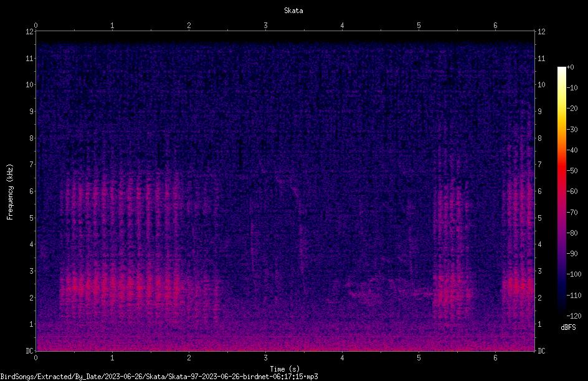This screenshot has width=588, height=381.
Task: Click '12' on the left frequency axis
Action: 29,32
